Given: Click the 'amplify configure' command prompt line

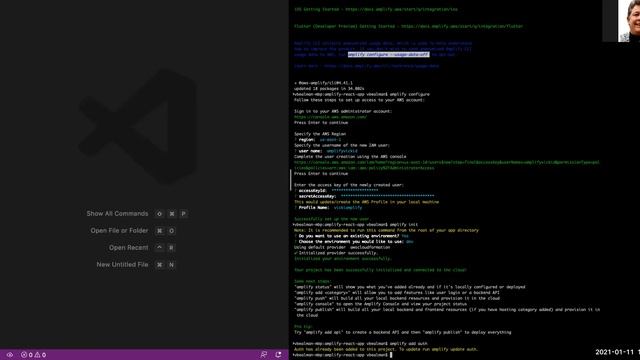Looking at the screenshot, I should 361,94.
